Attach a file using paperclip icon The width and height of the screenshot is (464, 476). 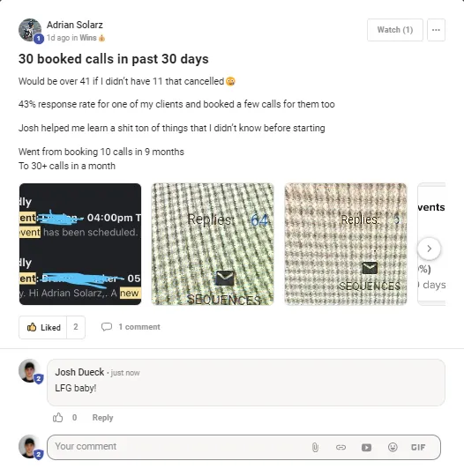(x=315, y=447)
